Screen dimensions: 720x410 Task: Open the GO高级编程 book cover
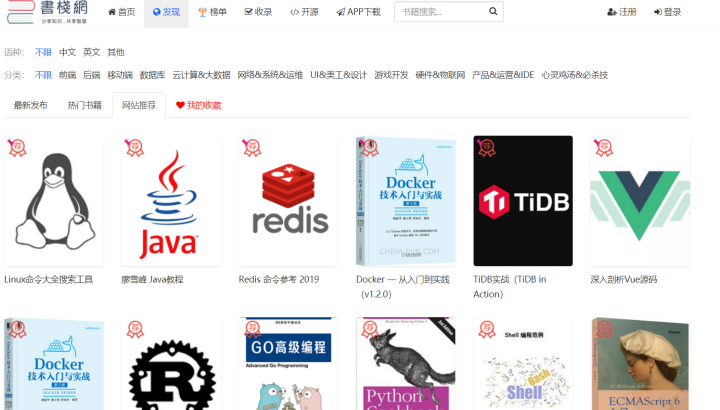pyautogui.click(x=288, y=364)
